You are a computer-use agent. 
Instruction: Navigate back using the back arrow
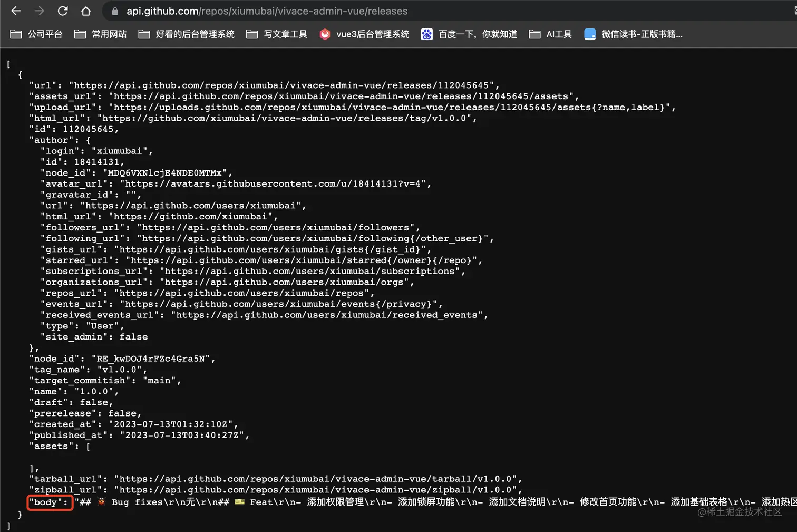pyautogui.click(x=16, y=11)
